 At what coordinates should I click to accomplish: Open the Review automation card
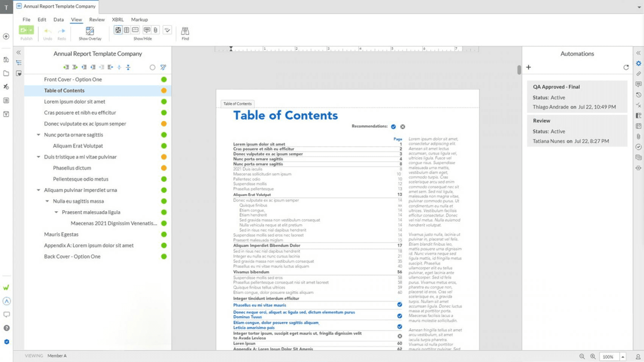pos(577,131)
